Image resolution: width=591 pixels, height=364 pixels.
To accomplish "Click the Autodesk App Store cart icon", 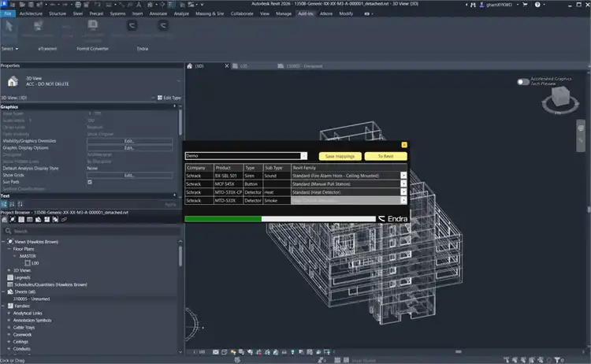I will 525,5.
